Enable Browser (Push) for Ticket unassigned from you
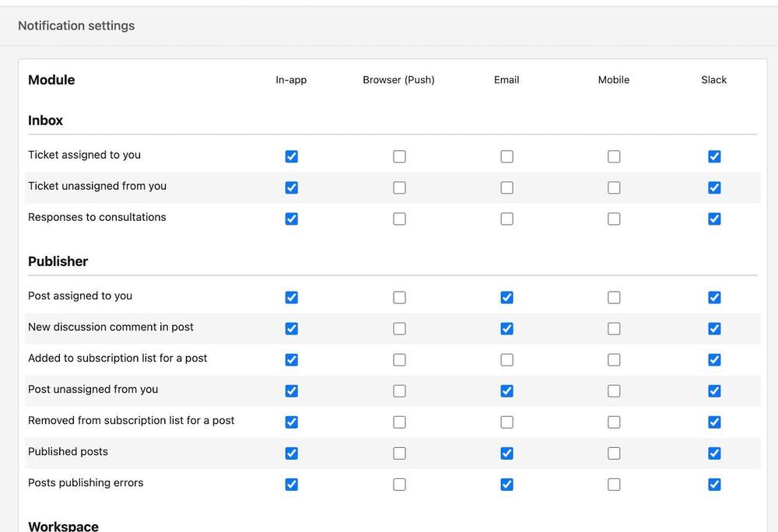Screen dimensions: 778x532 pos(399,188)
